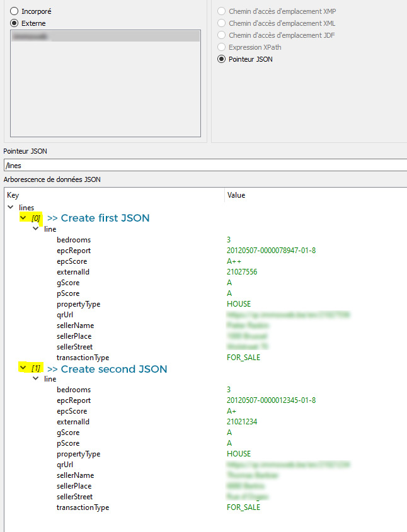Choose the Pointeur JSON radio button

coord(221,59)
